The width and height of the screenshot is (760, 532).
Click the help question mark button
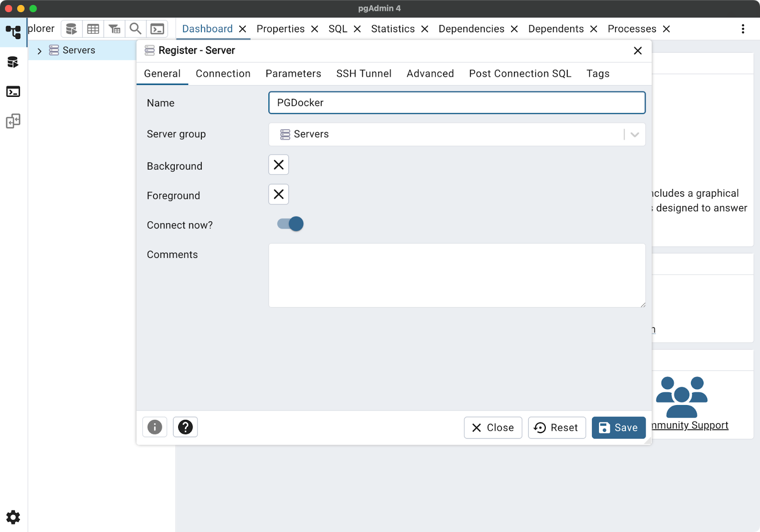(x=185, y=427)
